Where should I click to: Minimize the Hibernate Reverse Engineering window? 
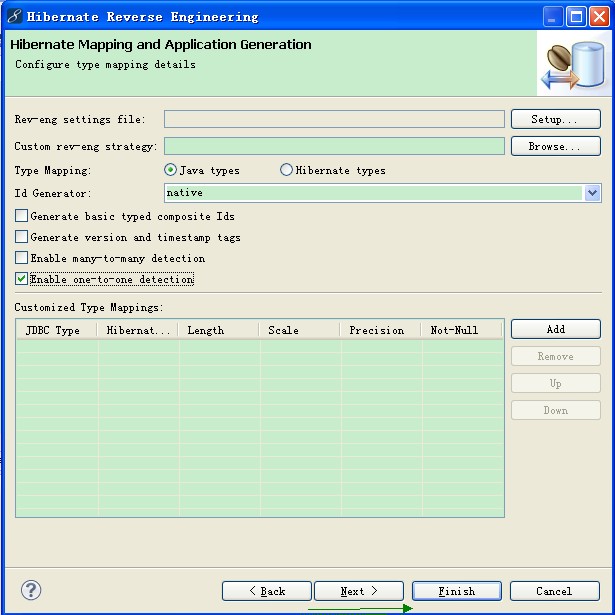553,17
